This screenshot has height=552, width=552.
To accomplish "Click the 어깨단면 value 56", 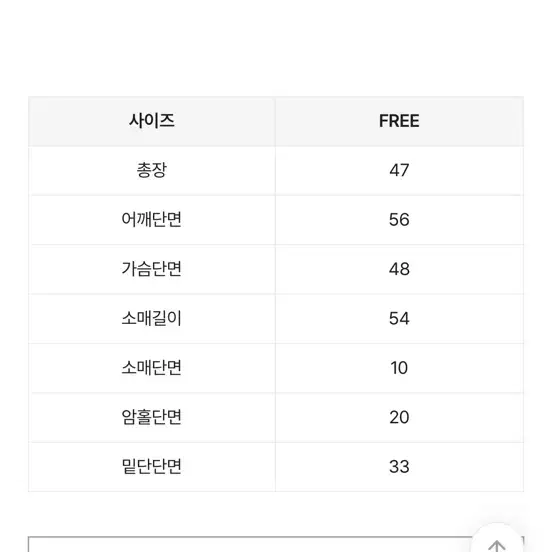I will coord(399,220).
